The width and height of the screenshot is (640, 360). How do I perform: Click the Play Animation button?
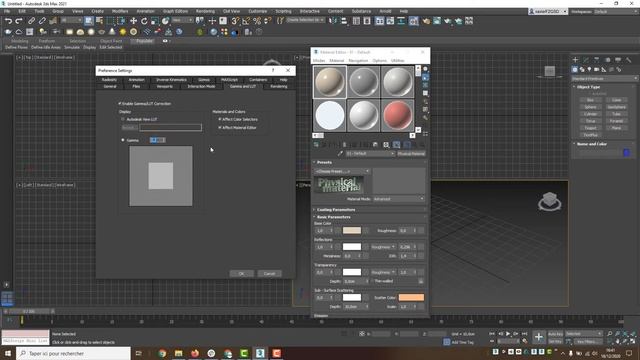pos(508,334)
